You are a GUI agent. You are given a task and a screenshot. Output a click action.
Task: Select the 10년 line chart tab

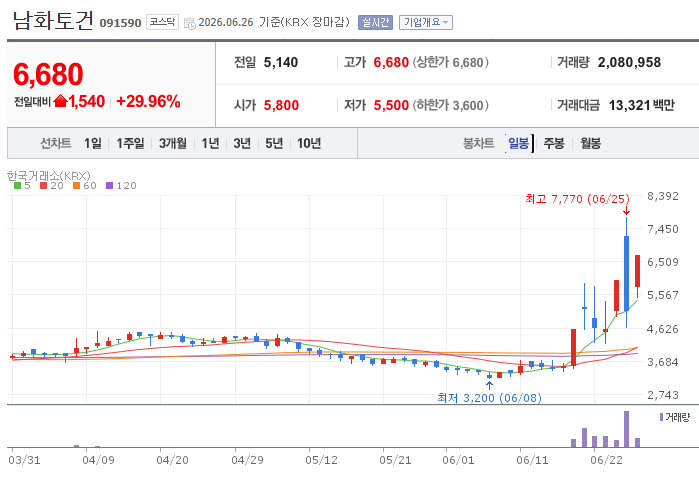click(x=309, y=143)
